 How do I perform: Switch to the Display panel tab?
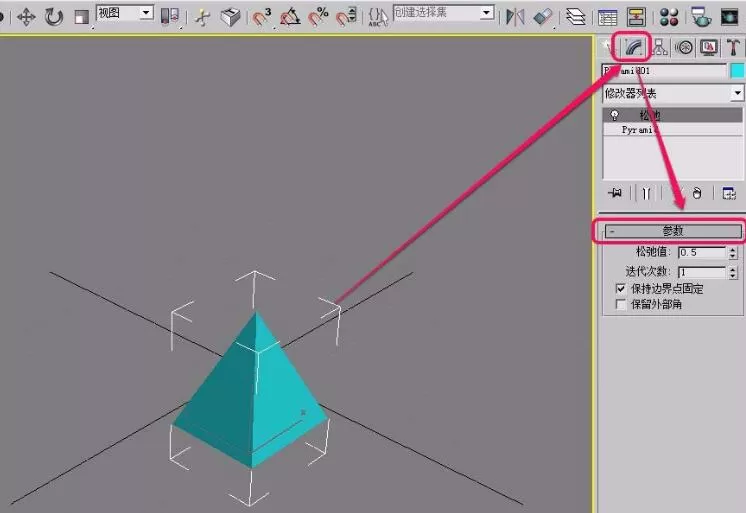tap(709, 47)
